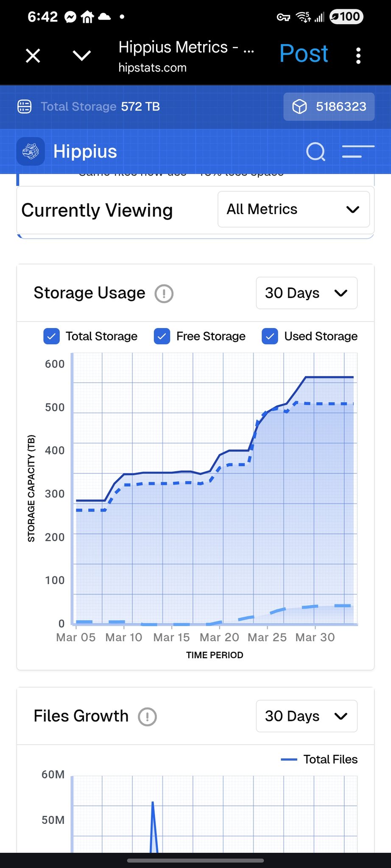This screenshot has height=868, width=391.
Task: Open Files Growth 30 Days dropdown
Action: 306,716
